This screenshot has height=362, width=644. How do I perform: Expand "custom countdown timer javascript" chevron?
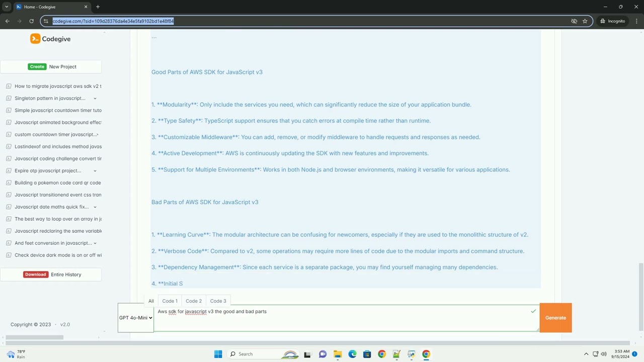[x=98, y=135]
